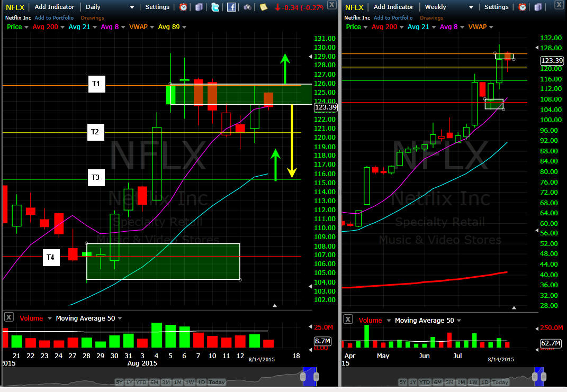Open Drawings in the Weekly chart

[x=431, y=17]
